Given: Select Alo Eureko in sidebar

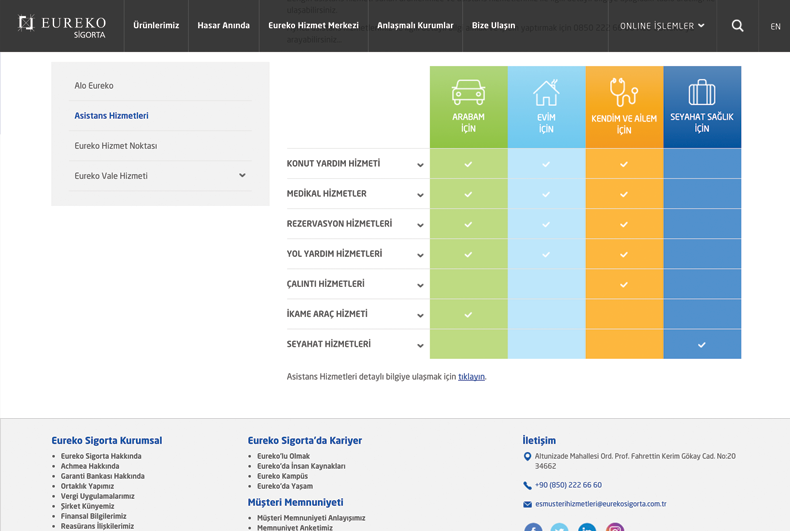Looking at the screenshot, I should click(94, 86).
